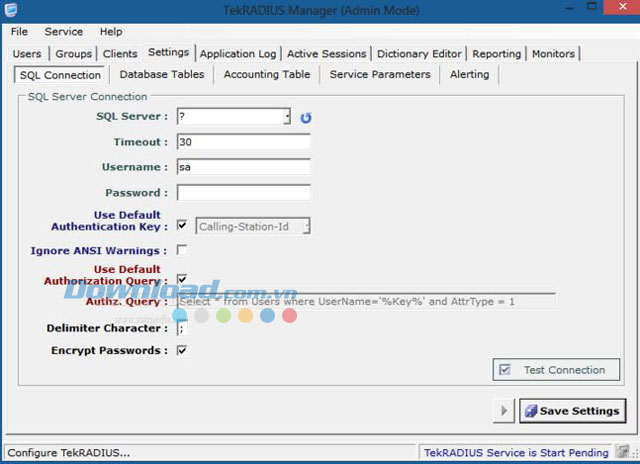Open the Dictionary Editor tab

[419, 53]
